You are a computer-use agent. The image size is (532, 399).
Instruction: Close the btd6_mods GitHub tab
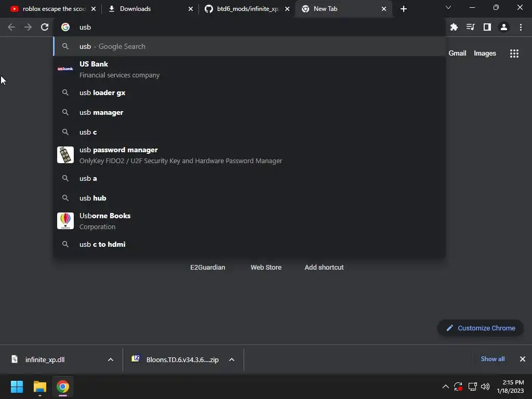coord(287,9)
